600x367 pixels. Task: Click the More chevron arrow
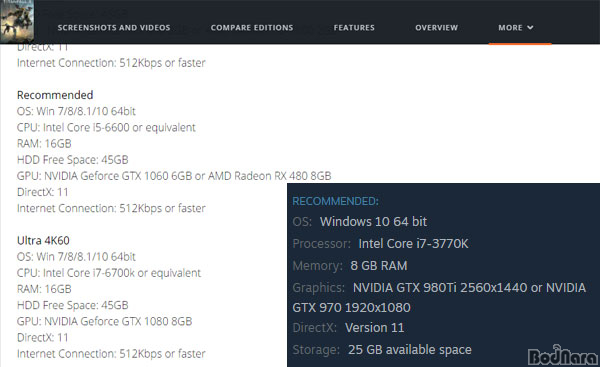(x=530, y=28)
